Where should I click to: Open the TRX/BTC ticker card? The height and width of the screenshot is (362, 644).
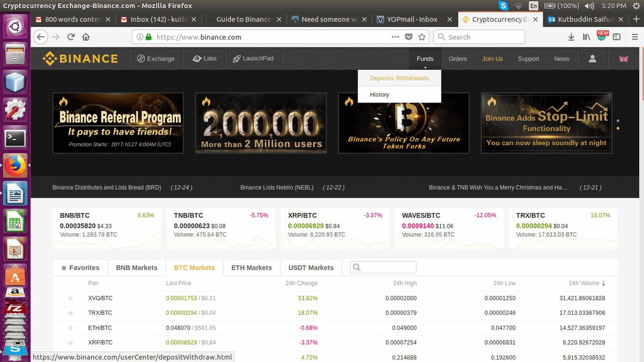click(563, 228)
